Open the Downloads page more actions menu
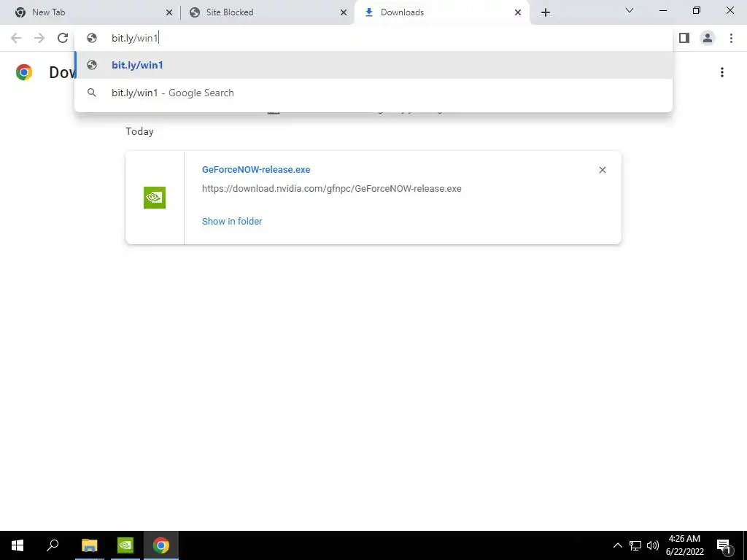 tap(722, 72)
